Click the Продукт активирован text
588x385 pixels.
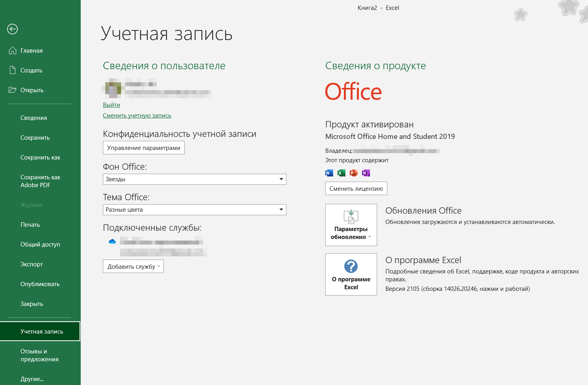pyautogui.click(x=370, y=124)
